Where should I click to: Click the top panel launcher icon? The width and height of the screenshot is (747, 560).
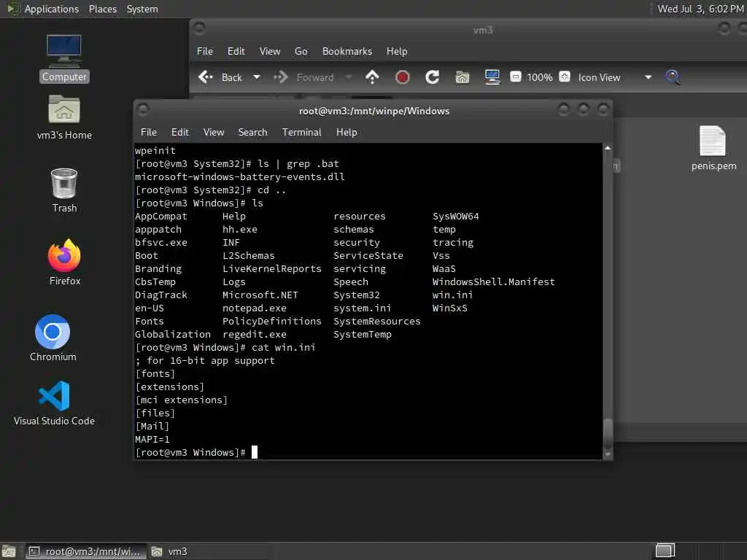[x=12, y=9]
